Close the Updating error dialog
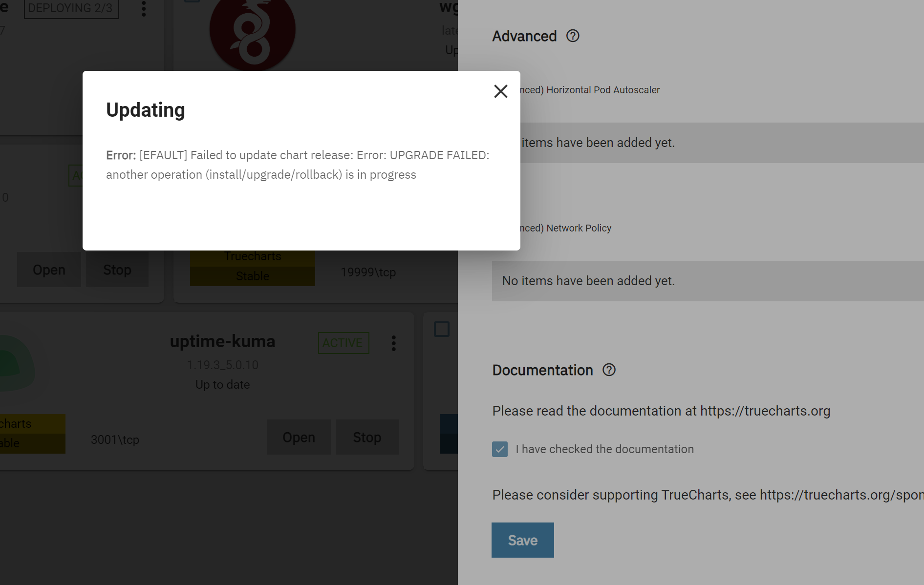 (500, 91)
